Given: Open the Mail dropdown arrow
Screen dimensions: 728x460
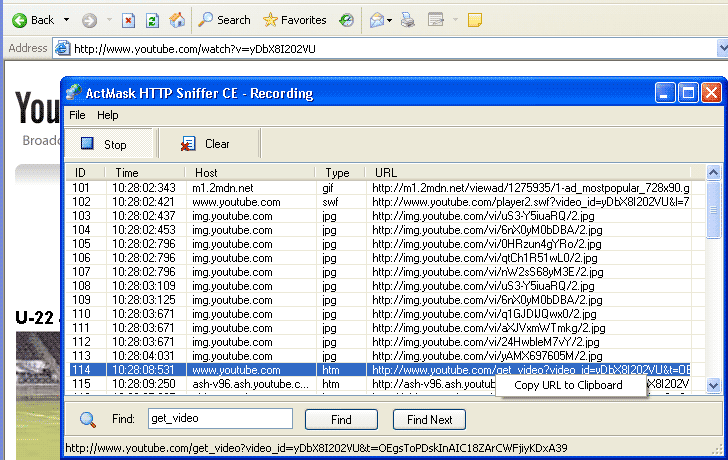Looking at the screenshot, I should (x=390, y=20).
